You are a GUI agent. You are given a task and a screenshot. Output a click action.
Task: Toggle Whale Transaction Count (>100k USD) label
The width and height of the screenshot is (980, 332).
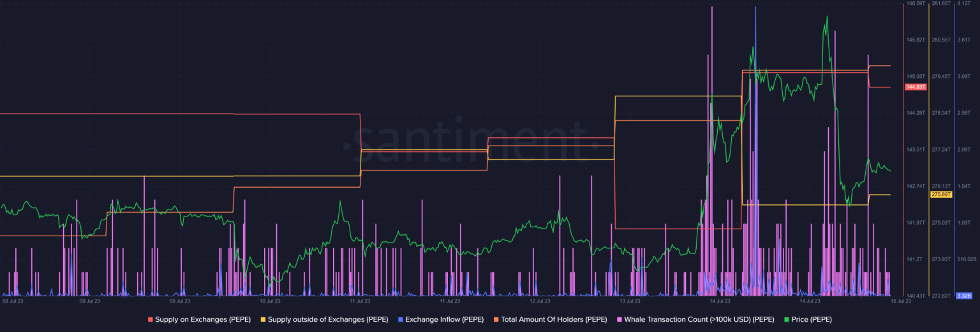(699, 319)
